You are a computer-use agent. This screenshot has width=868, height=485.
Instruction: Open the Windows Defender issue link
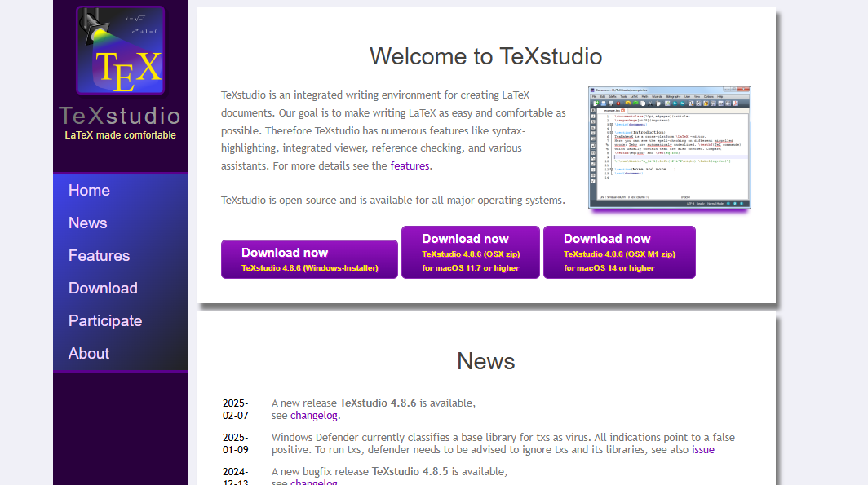[702, 450]
